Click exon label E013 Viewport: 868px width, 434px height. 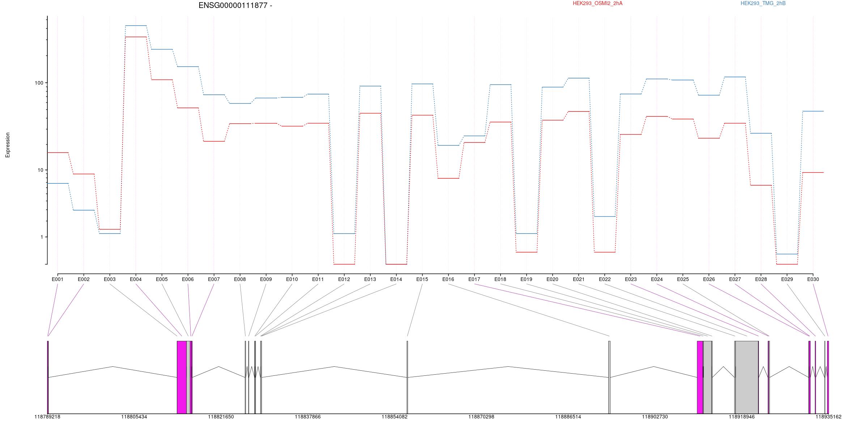[370, 279]
